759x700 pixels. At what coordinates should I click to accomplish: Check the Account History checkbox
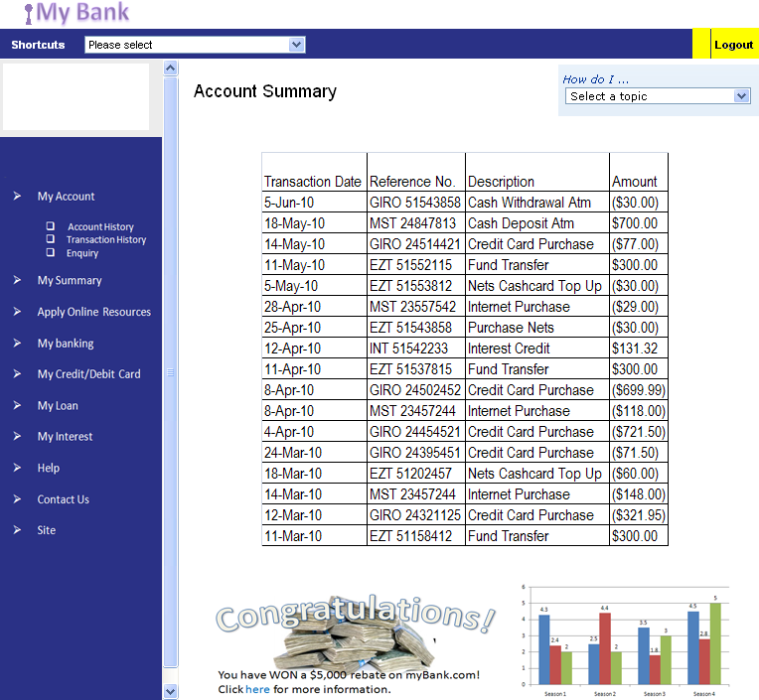point(51,226)
